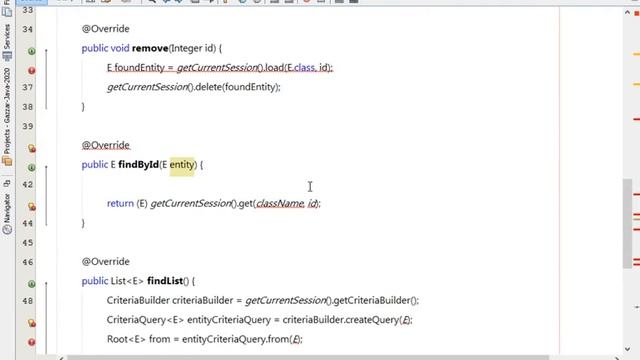
Task: Click 'createQuery' method call
Action: [x=371, y=320]
